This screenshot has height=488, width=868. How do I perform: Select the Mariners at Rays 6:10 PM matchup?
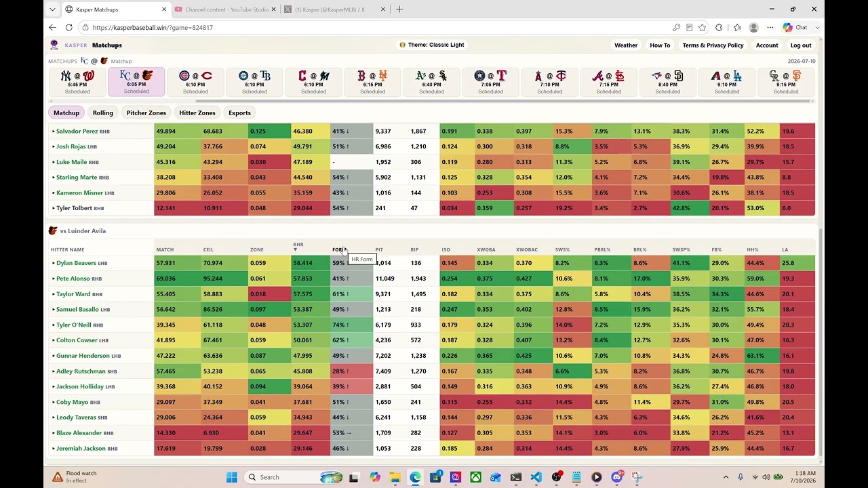[x=254, y=82]
